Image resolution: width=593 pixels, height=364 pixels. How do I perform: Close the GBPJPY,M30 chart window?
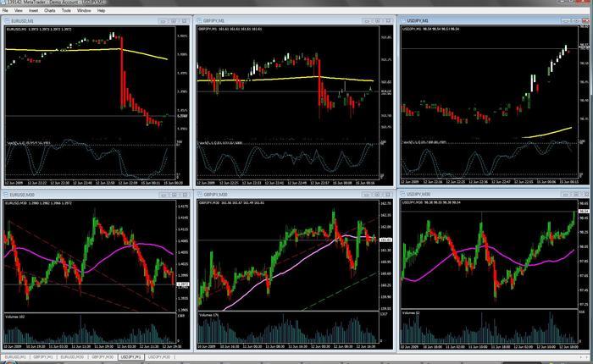pos(388,195)
